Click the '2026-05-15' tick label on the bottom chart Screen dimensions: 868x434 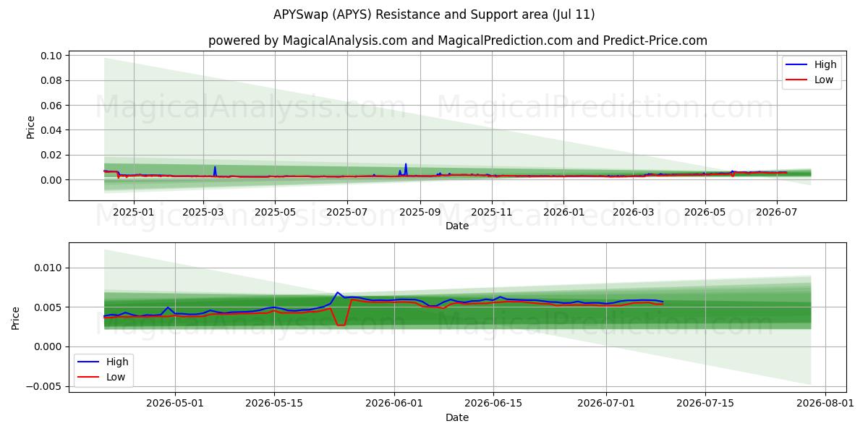(x=274, y=404)
